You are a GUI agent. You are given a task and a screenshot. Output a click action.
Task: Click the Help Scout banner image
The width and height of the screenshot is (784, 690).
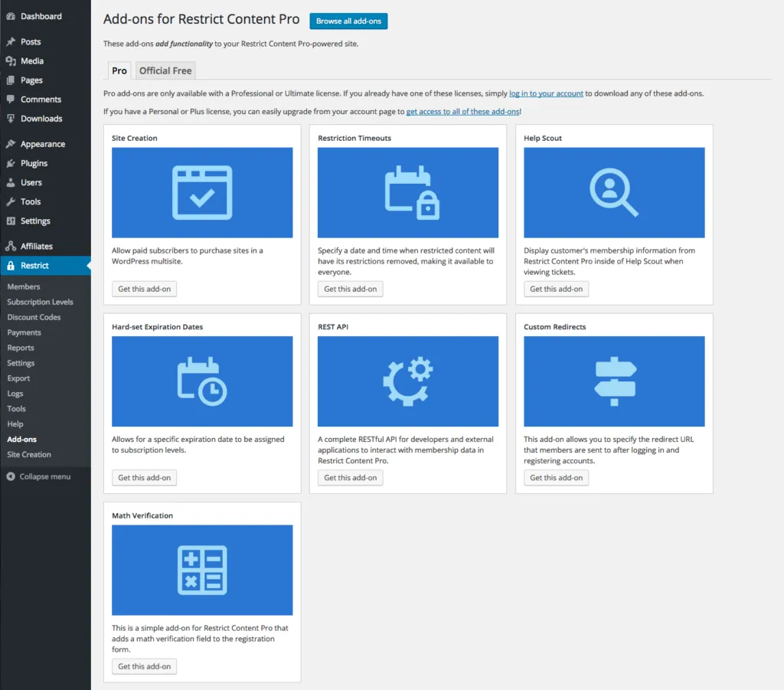coord(613,192)
